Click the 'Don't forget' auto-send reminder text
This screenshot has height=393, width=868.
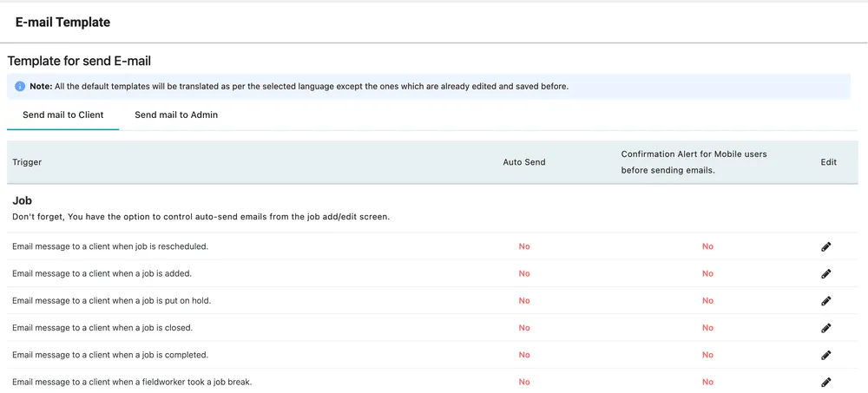201,216
